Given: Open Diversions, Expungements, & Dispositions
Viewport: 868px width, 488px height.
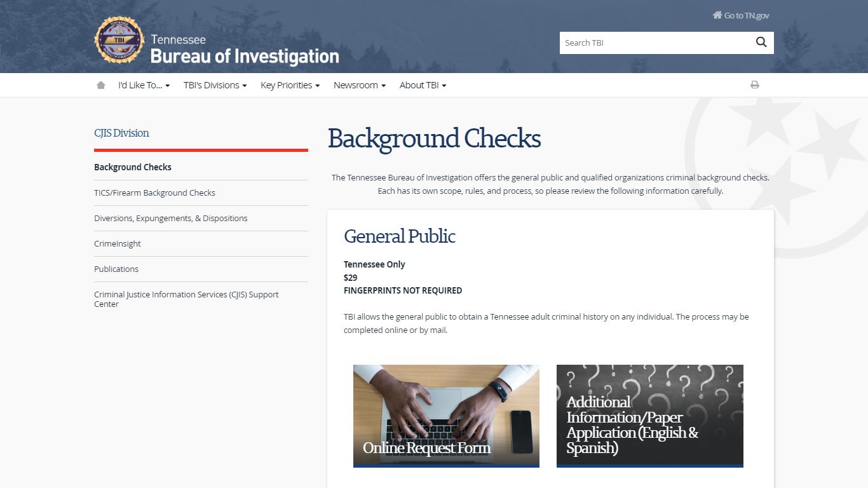Looking at the screenshot, I should click(171, 218).
